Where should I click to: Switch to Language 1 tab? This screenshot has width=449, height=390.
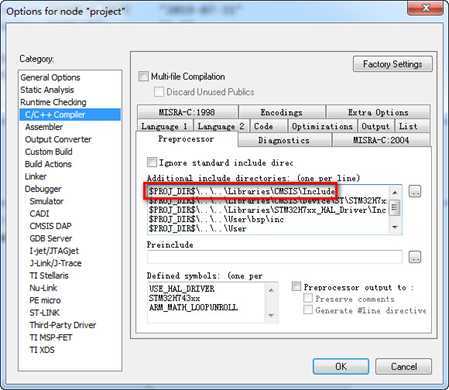[x=165, y=126]
